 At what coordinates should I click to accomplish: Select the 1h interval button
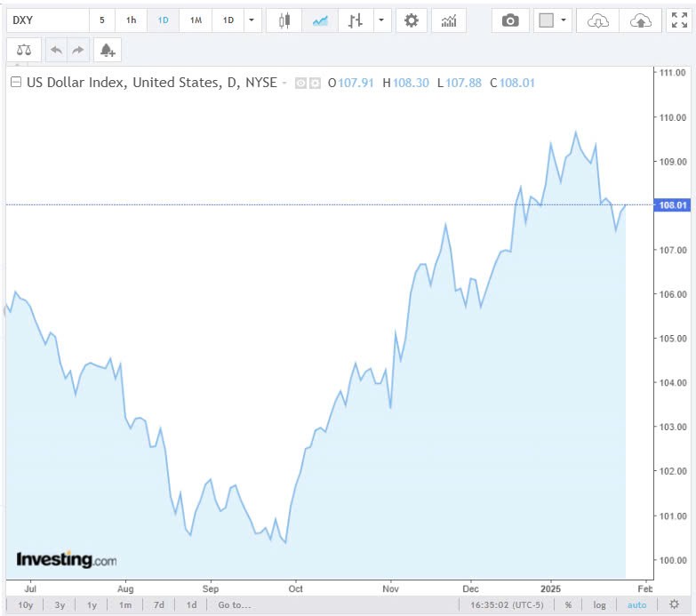point(131,20)
